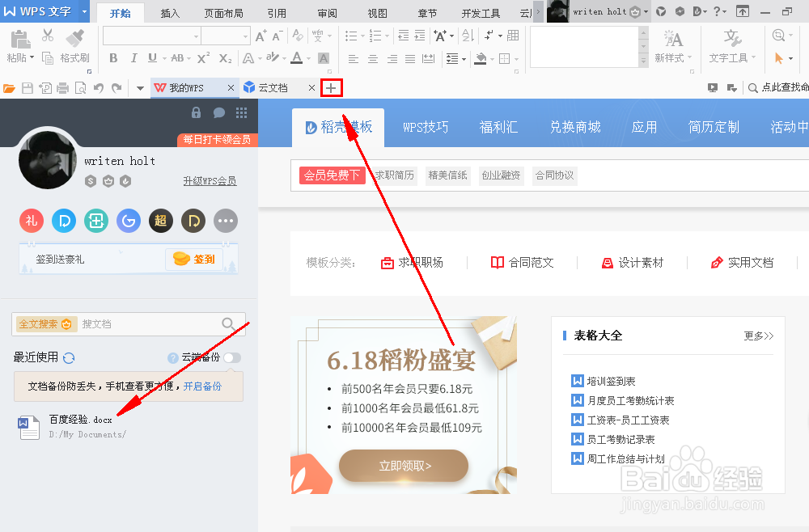Toggle Bold formatting
Screen dimensions: 809x532
click(x=113, y=58)
